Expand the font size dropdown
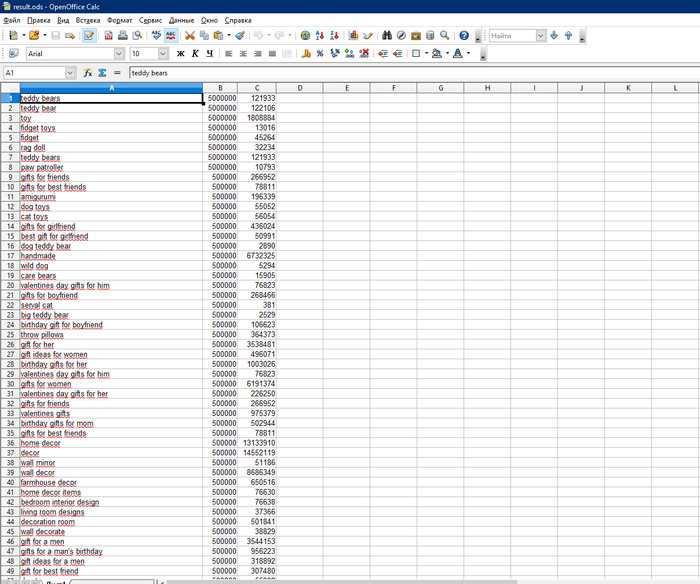Screen dimensions: 700x584 [163, 53]
